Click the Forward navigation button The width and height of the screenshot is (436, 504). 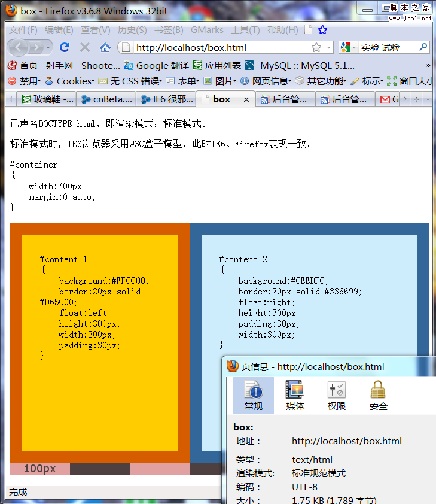[x=36, y=48]
